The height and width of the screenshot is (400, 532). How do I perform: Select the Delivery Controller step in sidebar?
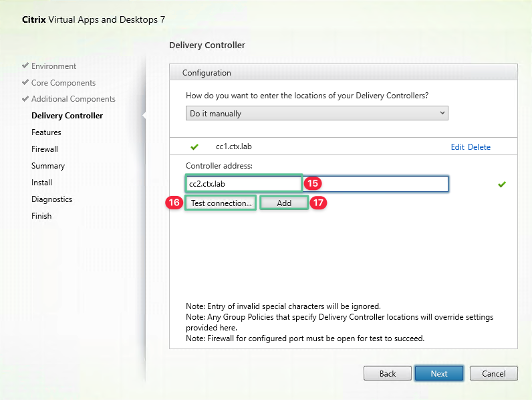click(x=67, y=116)
